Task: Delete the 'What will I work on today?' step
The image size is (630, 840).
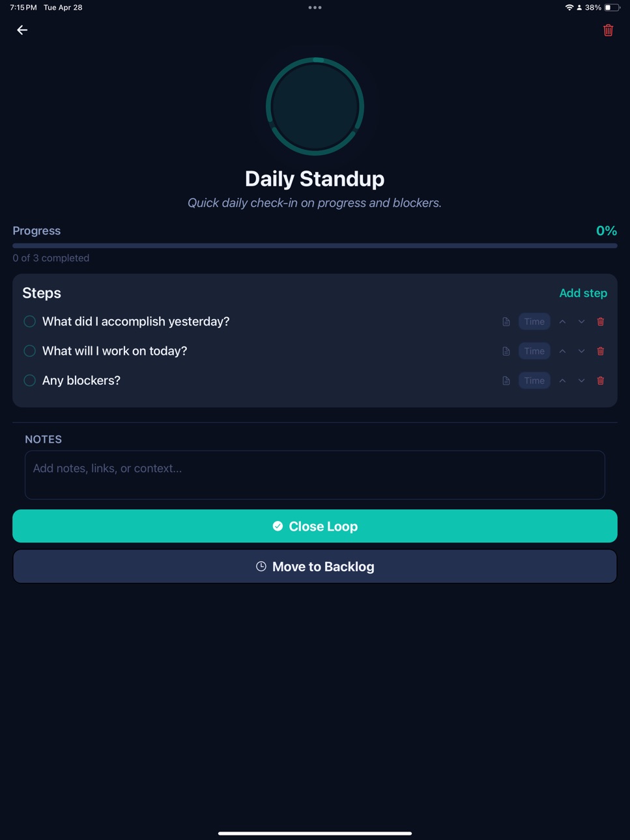Action: (x=601, y=351)
